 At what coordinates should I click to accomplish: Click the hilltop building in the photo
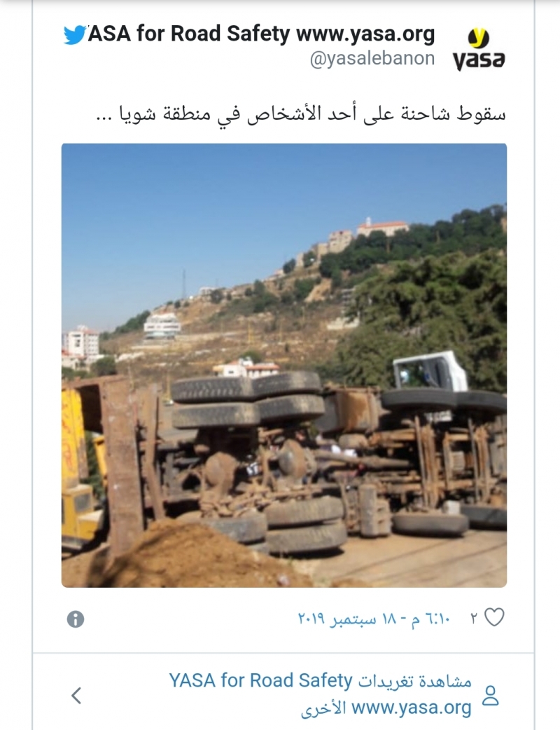(382, 228)
